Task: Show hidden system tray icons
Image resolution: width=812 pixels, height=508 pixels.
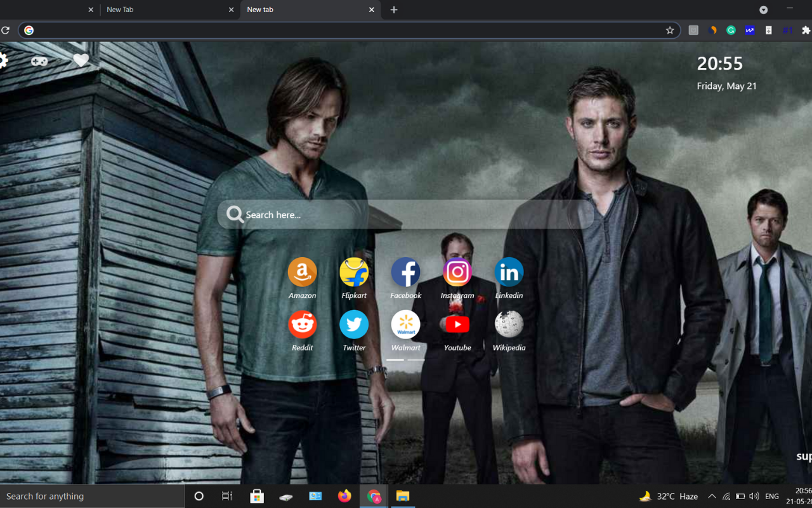Action: click(x=712, y=496)
